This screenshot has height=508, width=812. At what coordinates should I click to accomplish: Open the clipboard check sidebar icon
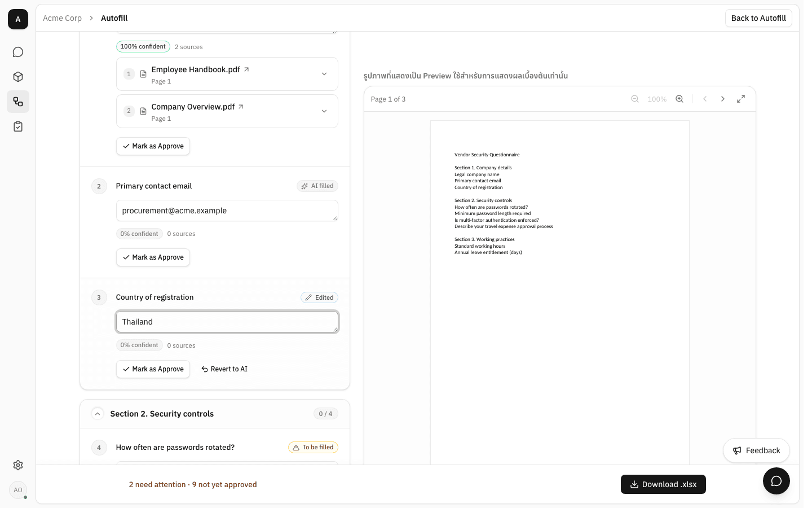click(x=18, y=126)
